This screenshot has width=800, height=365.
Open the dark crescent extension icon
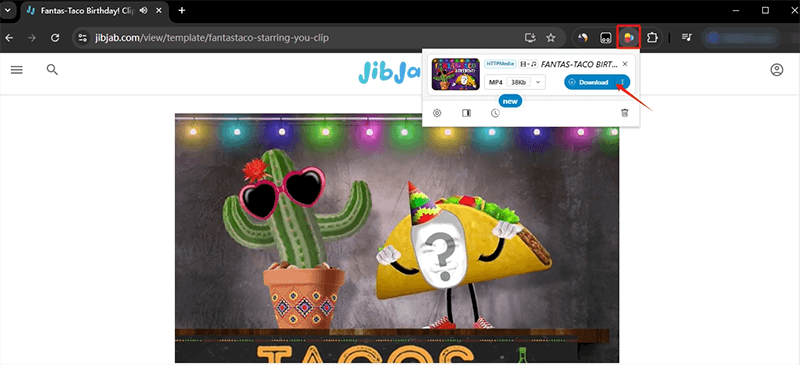click(x=583, y=37)
